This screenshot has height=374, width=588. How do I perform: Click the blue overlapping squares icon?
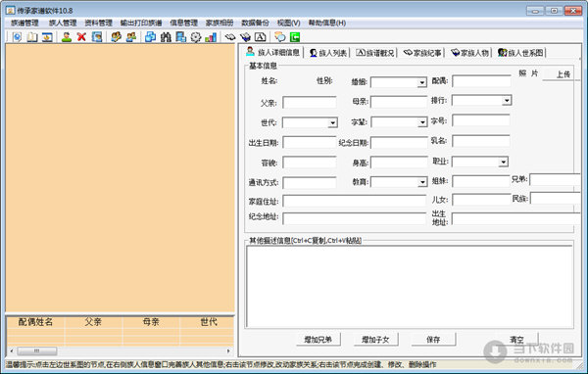(x=151, y=37)
